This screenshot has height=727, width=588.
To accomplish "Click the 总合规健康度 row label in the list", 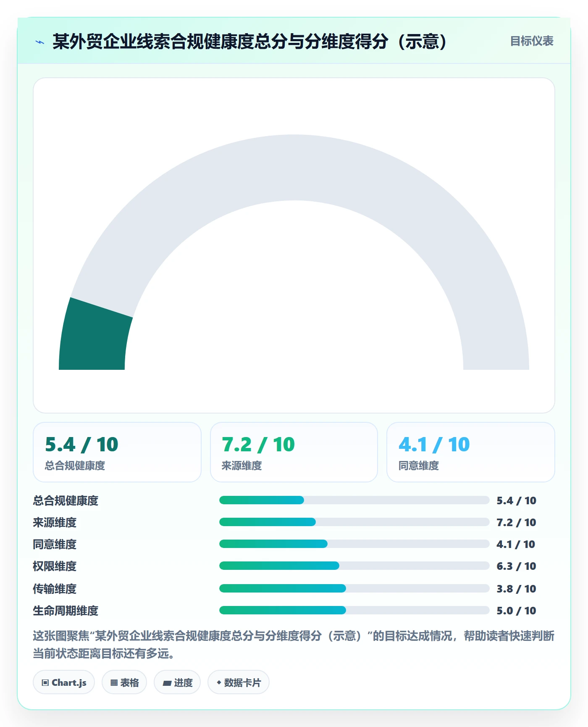I will click(x=66, y=500).
